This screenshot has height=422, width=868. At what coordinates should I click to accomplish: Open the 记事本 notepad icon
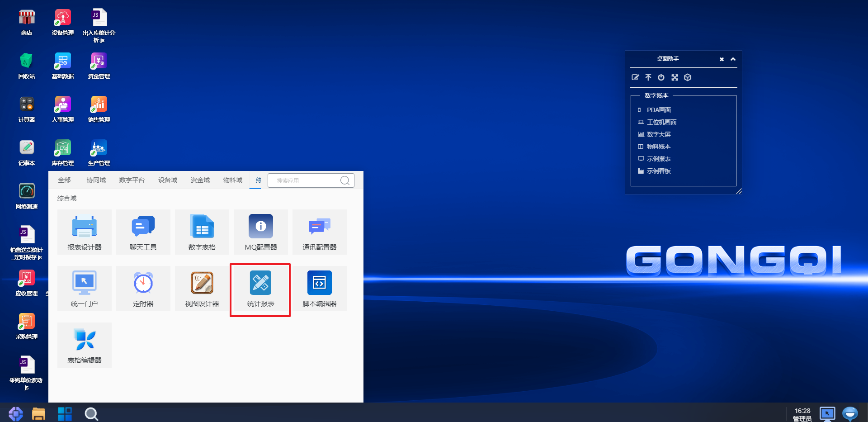(x=27, y=152)
